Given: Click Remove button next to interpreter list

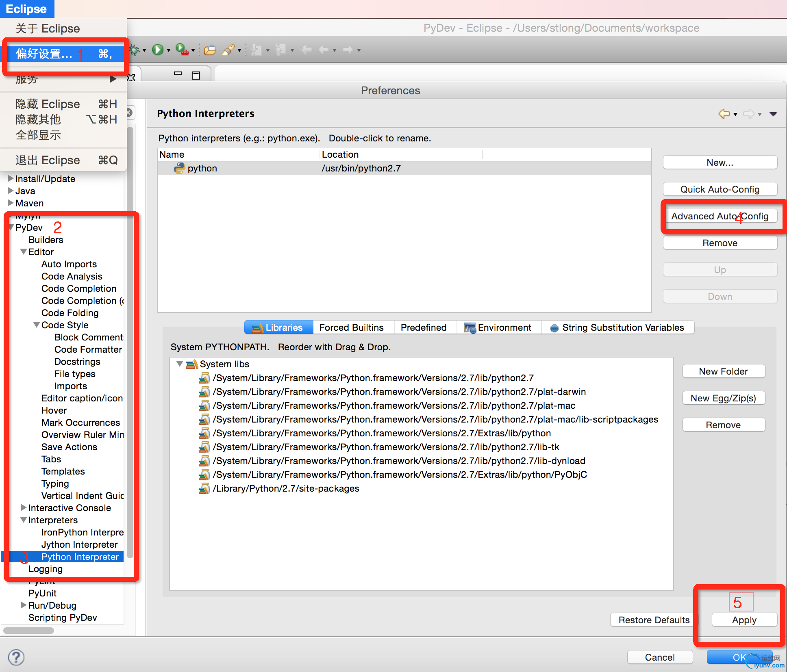Looking at the screenshot, I should (720, 243).
